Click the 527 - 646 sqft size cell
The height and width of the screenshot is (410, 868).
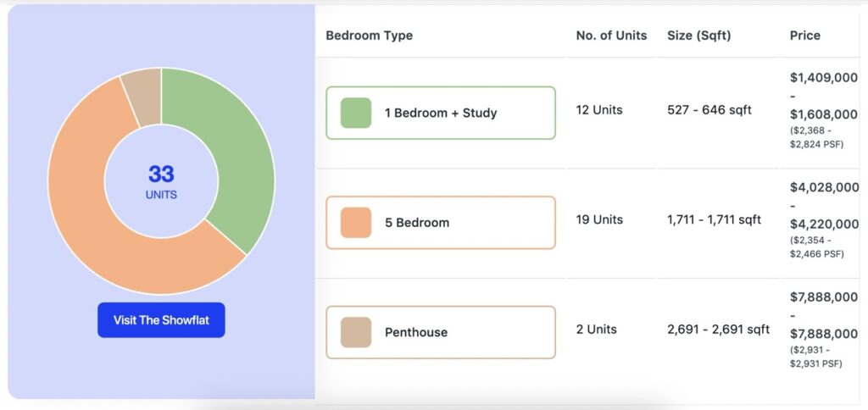709,110
